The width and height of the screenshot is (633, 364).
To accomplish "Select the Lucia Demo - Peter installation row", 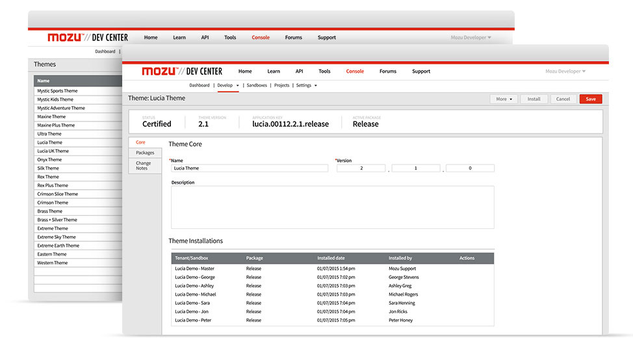I will point(333,320).
